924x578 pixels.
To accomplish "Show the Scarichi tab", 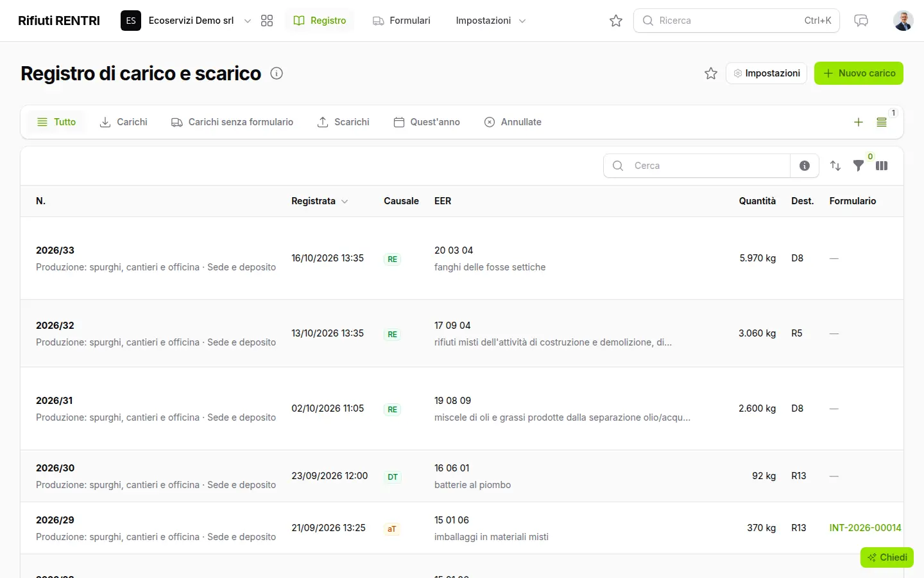I will click(343, 122).
